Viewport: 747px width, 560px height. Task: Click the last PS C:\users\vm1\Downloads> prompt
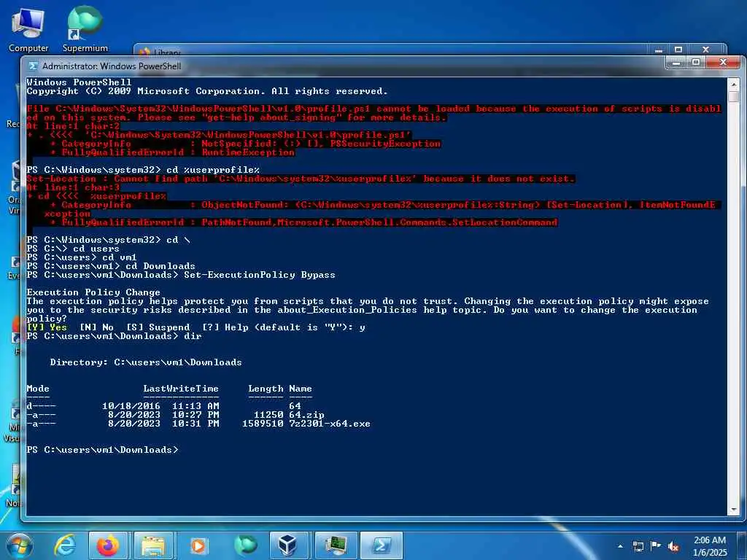pos(102,449)
